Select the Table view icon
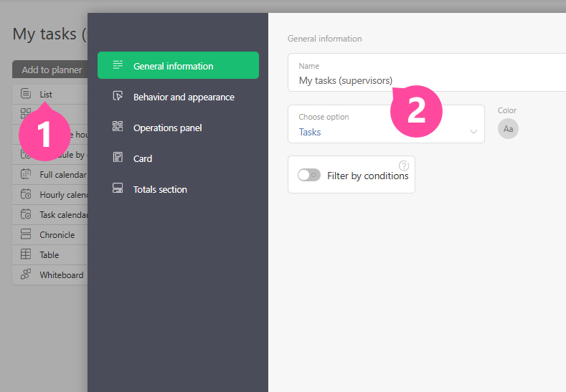 (26, 254)
